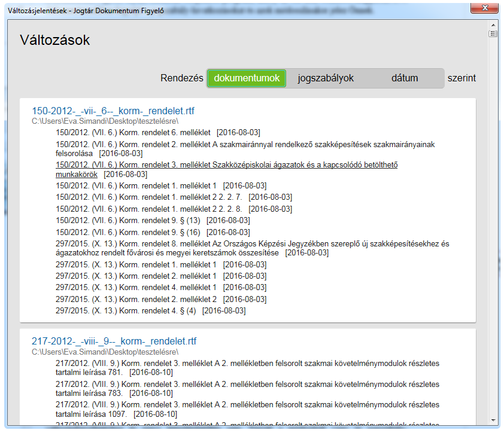Open 150-2012-_-vii-_6--_korm-_rendelet.rtf document link
The height and width of the screenshot is (433, 504).
point(113,111)
